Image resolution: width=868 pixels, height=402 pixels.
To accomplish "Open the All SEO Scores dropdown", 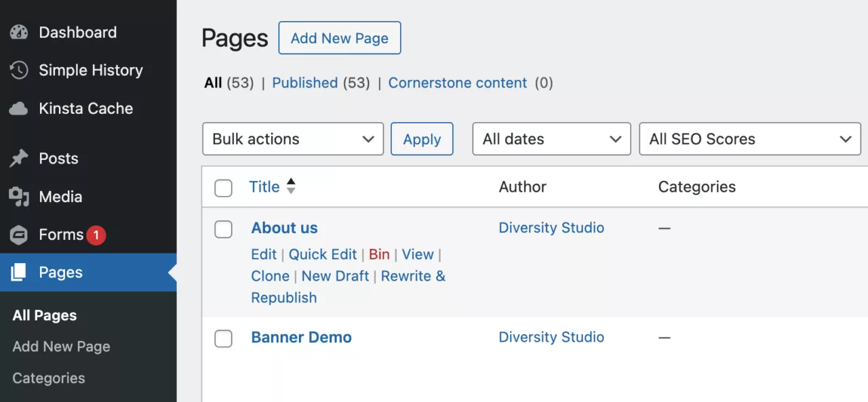I will coord(749,139).
